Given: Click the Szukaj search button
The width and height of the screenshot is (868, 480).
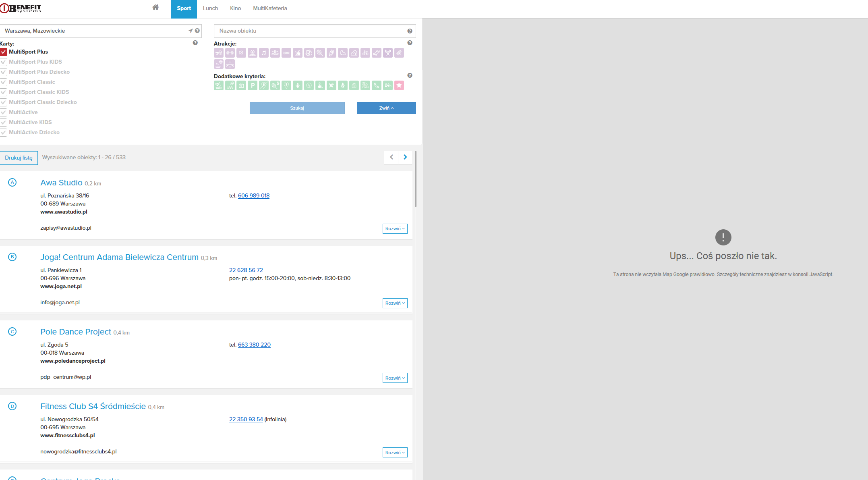Looking at the screenshot, I should 297,108.
